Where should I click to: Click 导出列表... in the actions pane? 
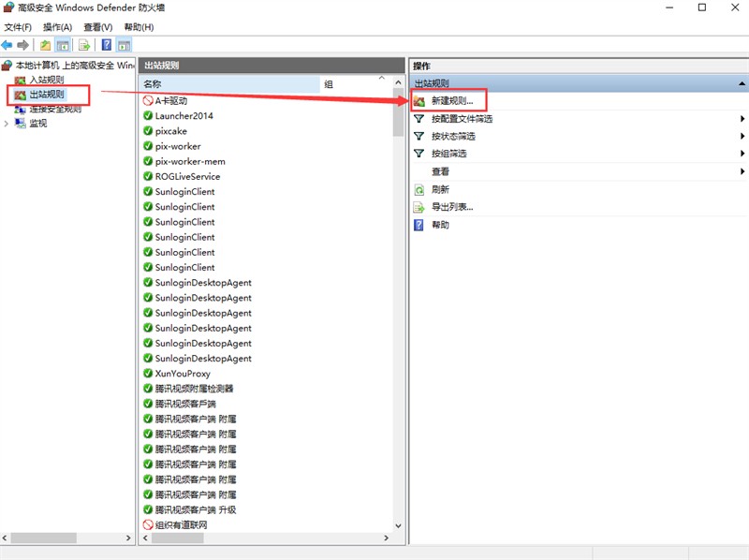coord(452,207)
